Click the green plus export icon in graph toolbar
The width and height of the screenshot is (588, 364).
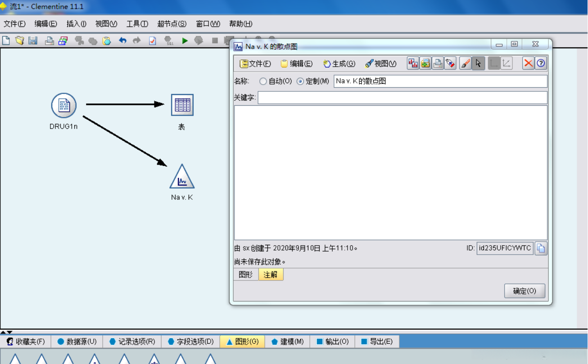click(425, 63)
